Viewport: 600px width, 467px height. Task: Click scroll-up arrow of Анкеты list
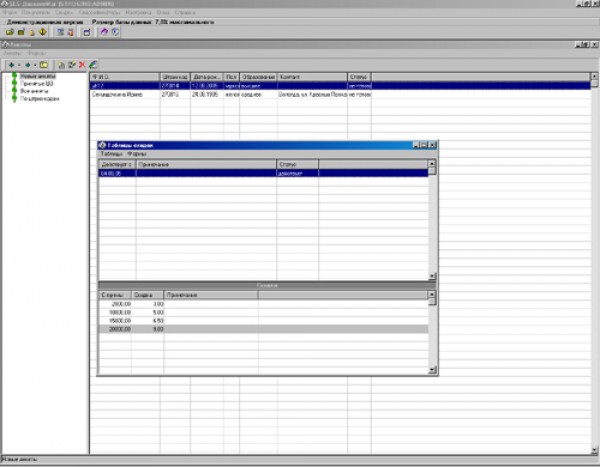(x=594, y=76)
